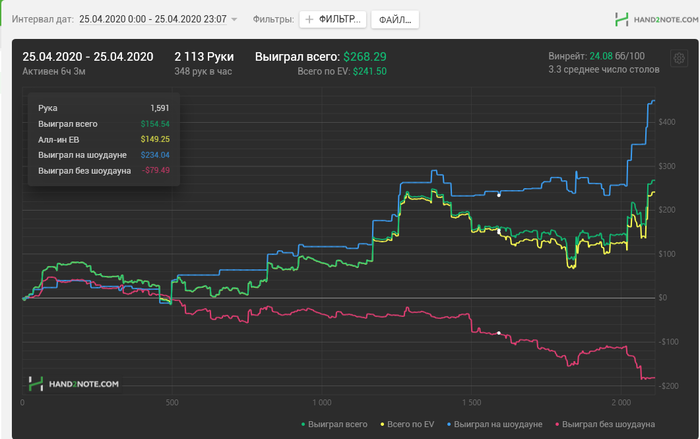This screenshot has height=439, width=700.
Task: Click the 'Активен 6ч 3м' text
Action: click(54, 71)
